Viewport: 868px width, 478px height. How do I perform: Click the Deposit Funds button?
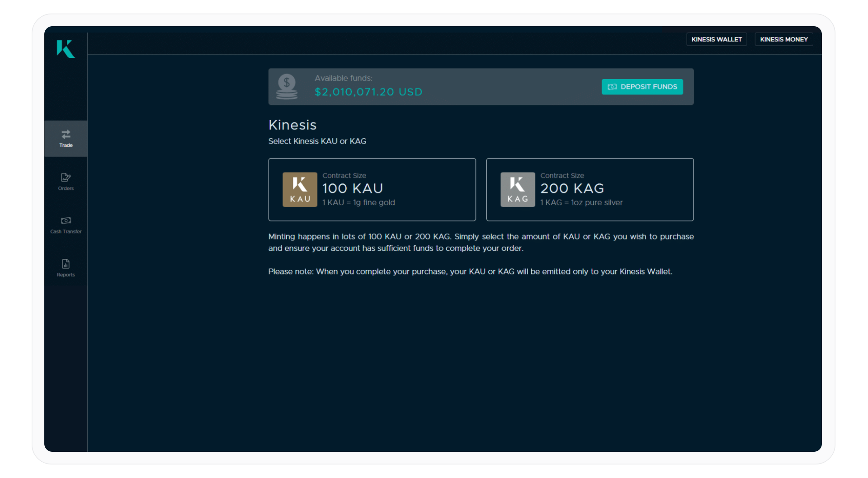(642, 87)
